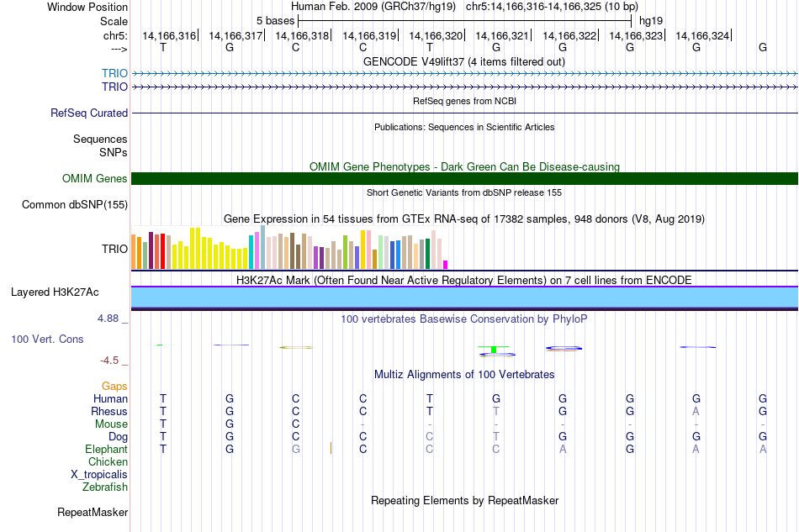Screen dimensions: 799x532
Task: Open the OMIM Genes track label
Action: 94,179
